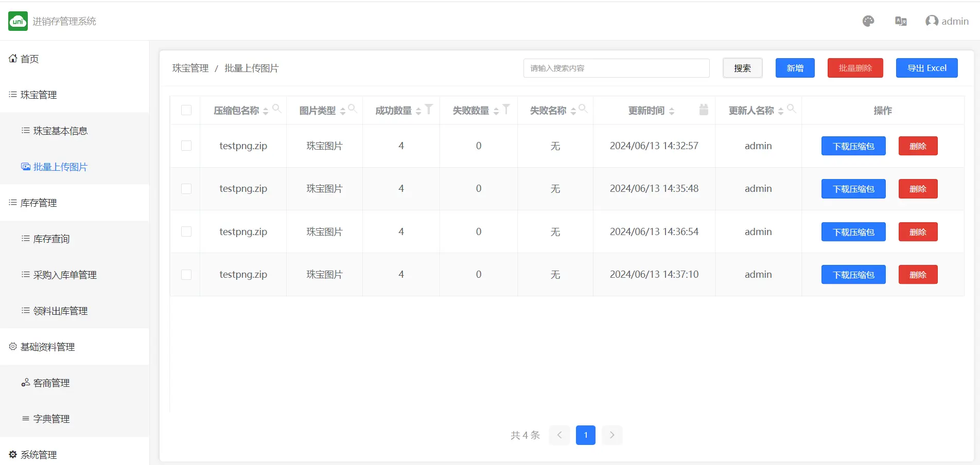Collapse the 珠宝管理 sidebar menu

point(75,95)
